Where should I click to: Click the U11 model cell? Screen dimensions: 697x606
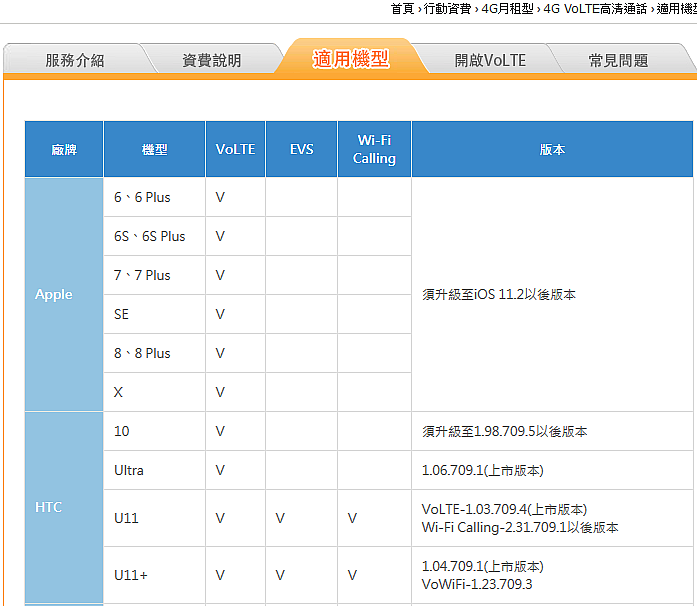(154, 518)
